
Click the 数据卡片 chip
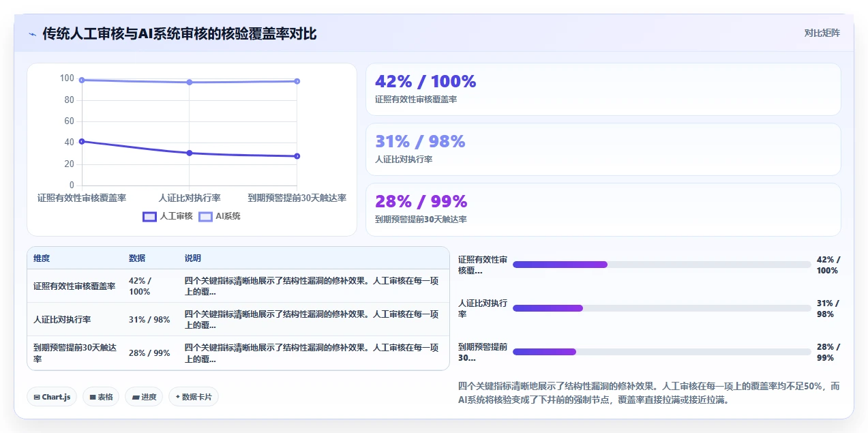coord(194,397)
